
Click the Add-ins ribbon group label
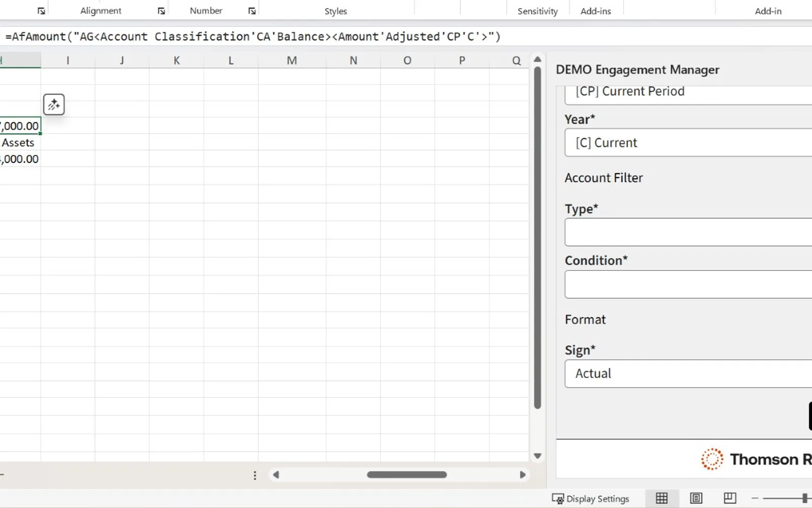[596, 11]
